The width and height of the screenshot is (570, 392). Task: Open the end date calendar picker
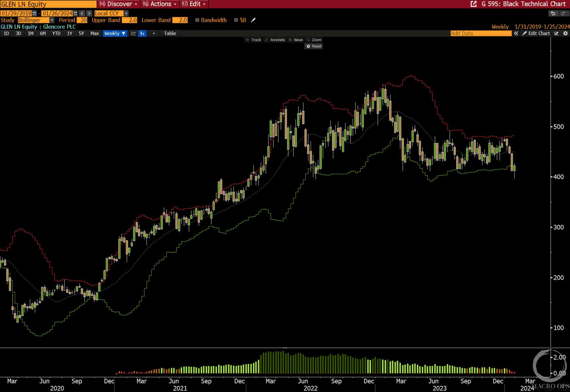[76, 13]
